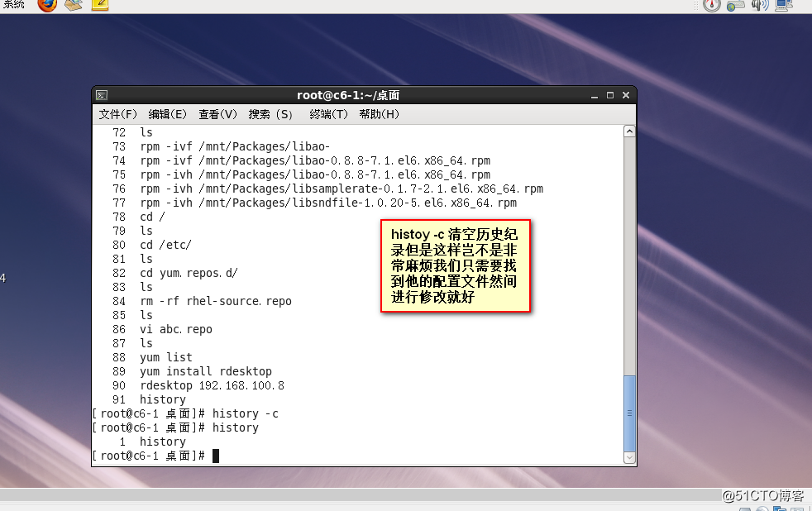
Task: Click the libsndfile rpm install line
Action: click(328, 203)
